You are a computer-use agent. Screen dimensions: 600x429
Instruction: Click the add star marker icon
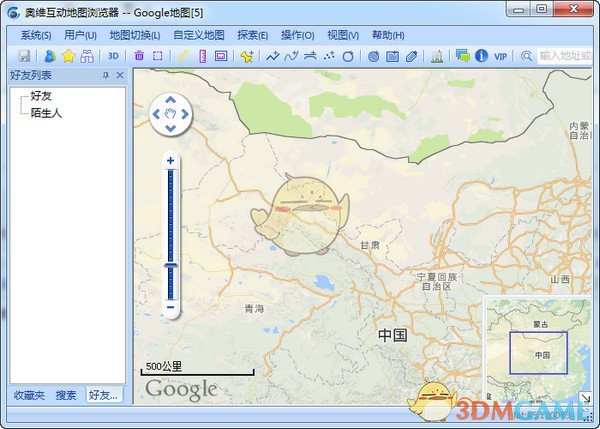point(247,56)
